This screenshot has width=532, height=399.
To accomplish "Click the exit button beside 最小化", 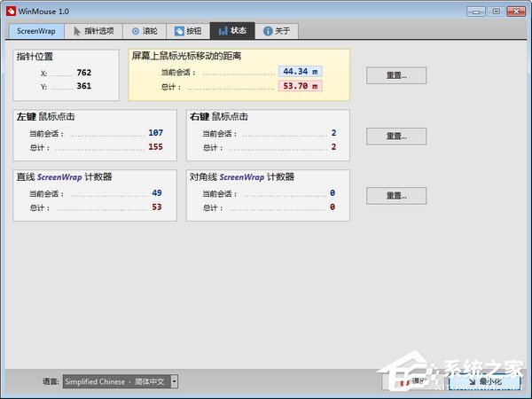I will 413,380.
